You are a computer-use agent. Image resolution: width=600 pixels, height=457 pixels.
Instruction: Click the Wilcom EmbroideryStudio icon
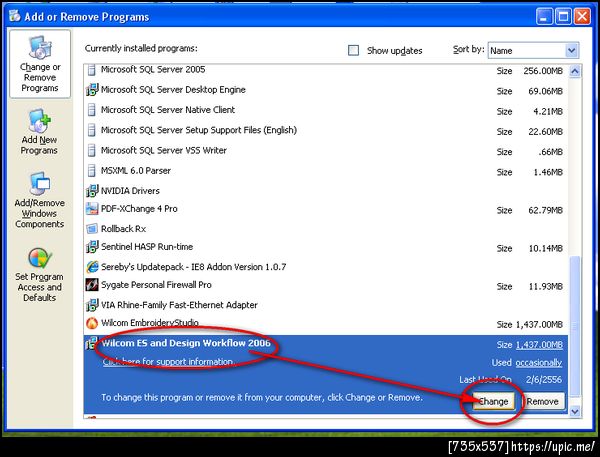point(92,323)
